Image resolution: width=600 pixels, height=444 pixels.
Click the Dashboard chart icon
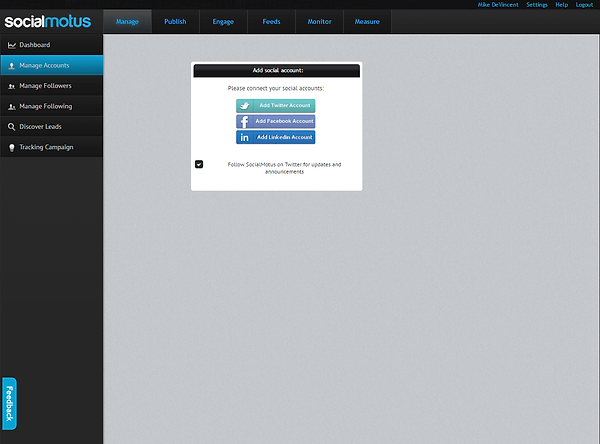click(12, 45)
